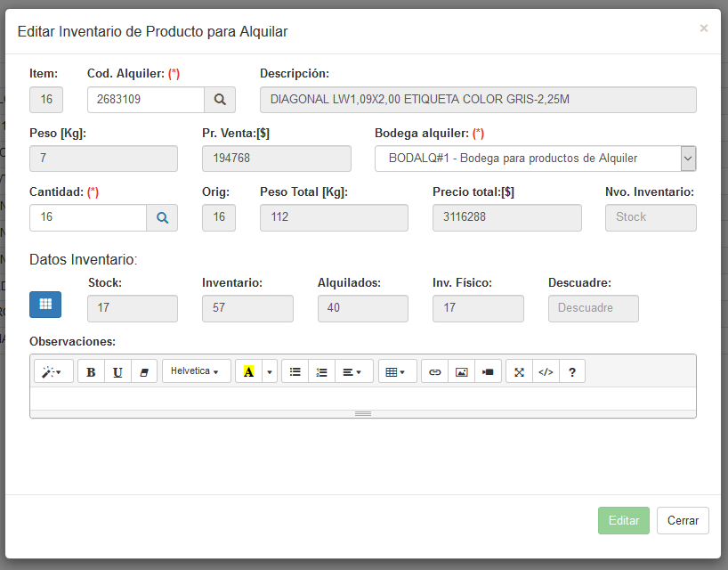Image resolution: width=728 pixels, height=570 pixels.
Task: Open Bodega alquiler dropdown
Action: (x=535, y=159)
